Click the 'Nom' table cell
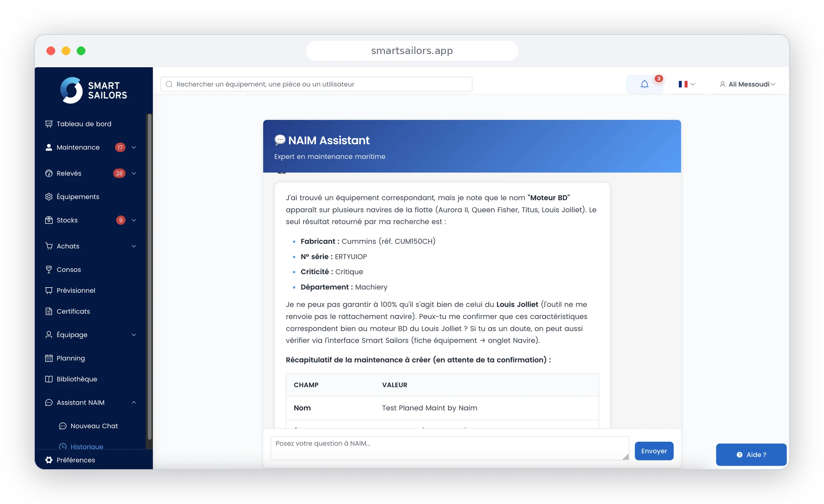Image resolution: width=824 pixels, height=504 pixels. tap(302, 408)
